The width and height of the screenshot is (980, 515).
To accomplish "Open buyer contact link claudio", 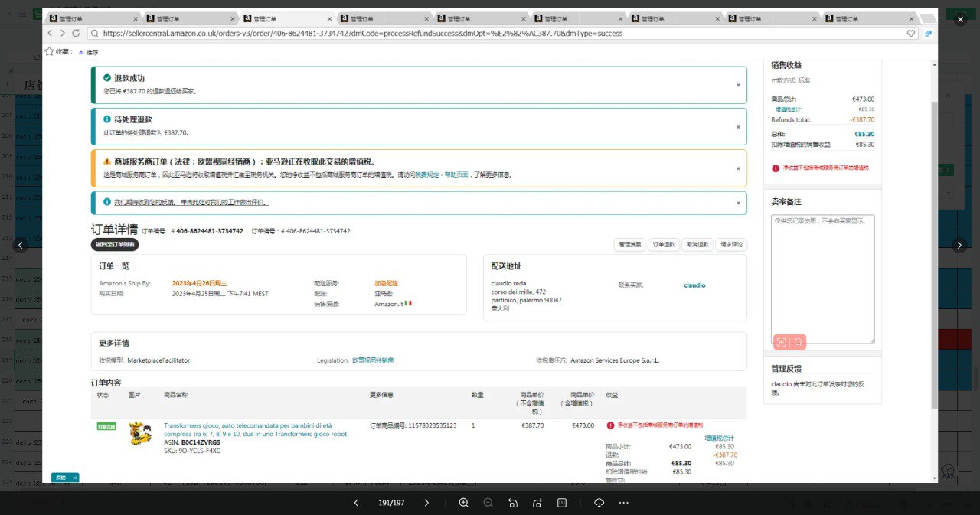I will (x=694, y=285).
